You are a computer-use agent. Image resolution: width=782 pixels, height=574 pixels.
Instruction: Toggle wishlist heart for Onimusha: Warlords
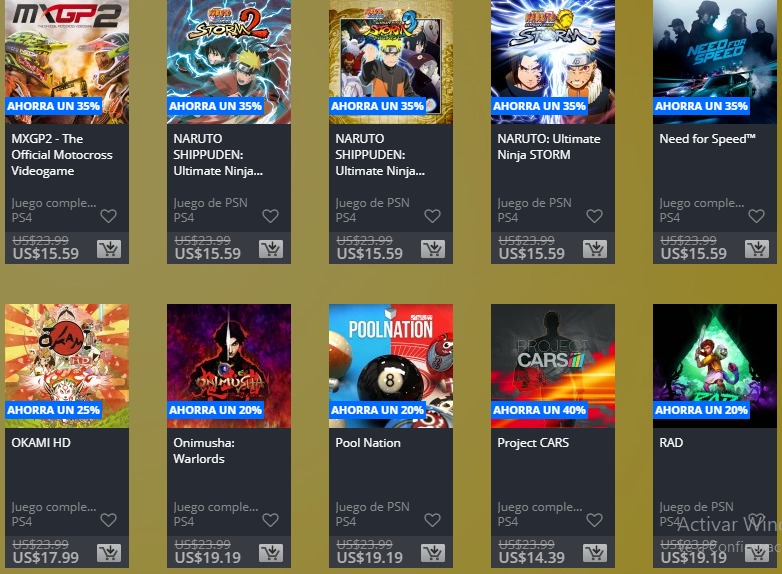point(270,520)
